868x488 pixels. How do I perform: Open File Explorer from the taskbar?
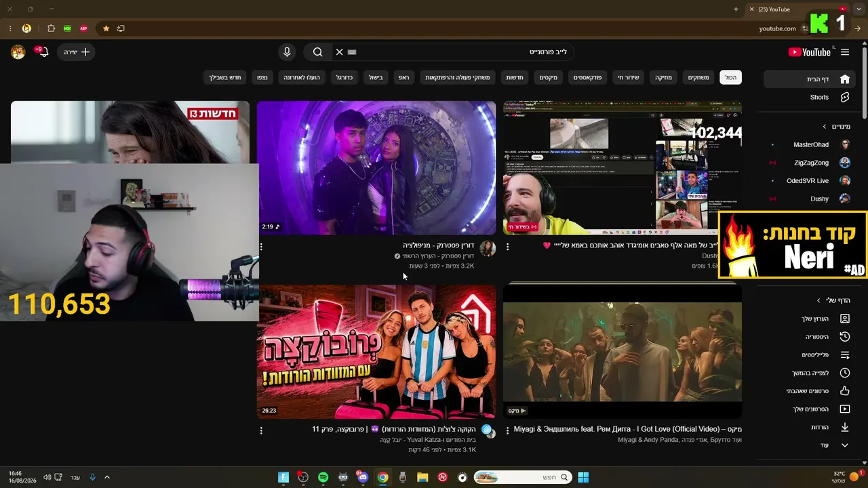point(422,477)
